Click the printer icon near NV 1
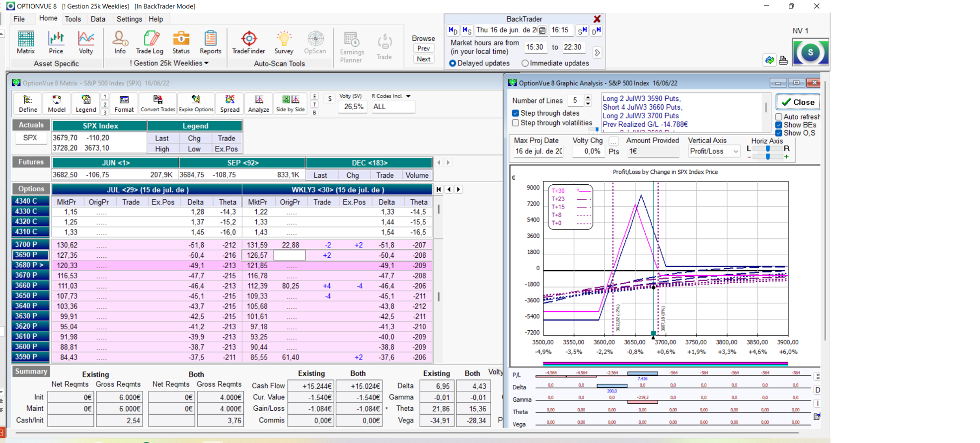 click(x=783, y=60)
